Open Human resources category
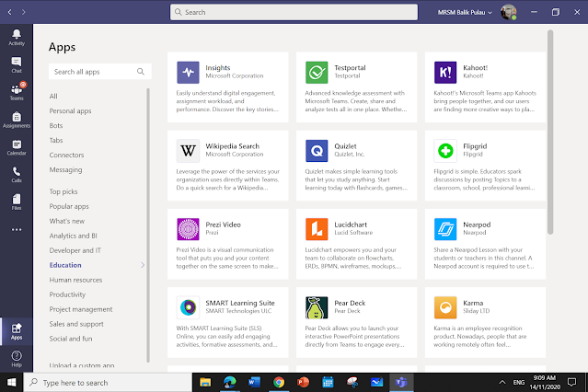Image resolution: width=588 pixels, height=392 pixels. click(75, 280)
